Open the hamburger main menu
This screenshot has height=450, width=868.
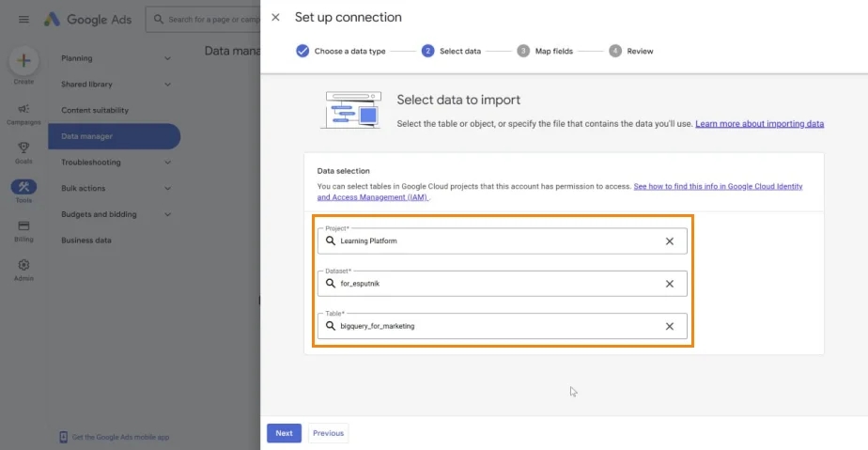(x=23, y=20)
